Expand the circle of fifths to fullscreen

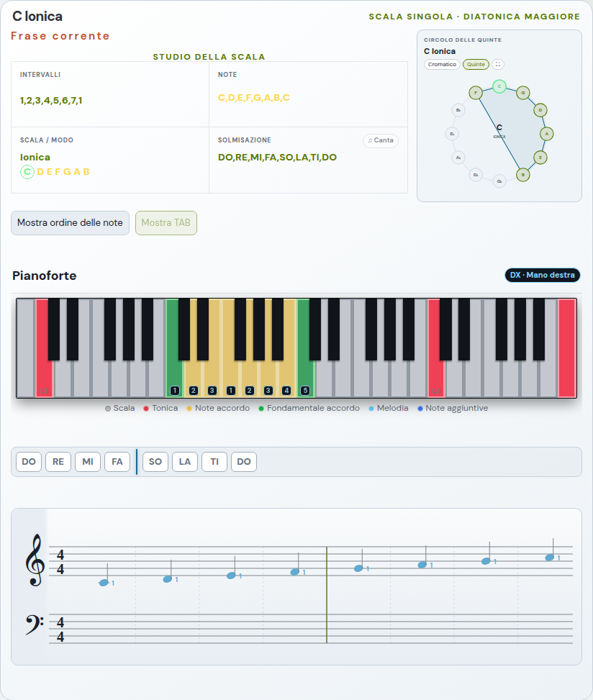click(498, 64)
